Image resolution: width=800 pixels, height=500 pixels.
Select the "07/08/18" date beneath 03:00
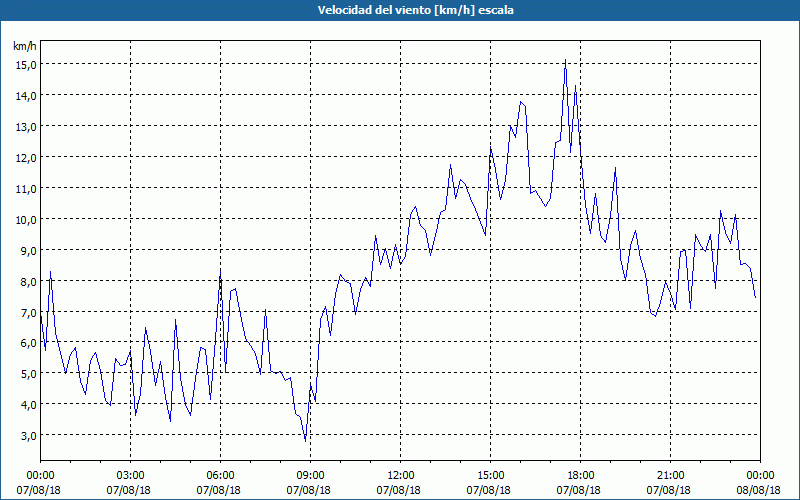(x=129, y=490)
